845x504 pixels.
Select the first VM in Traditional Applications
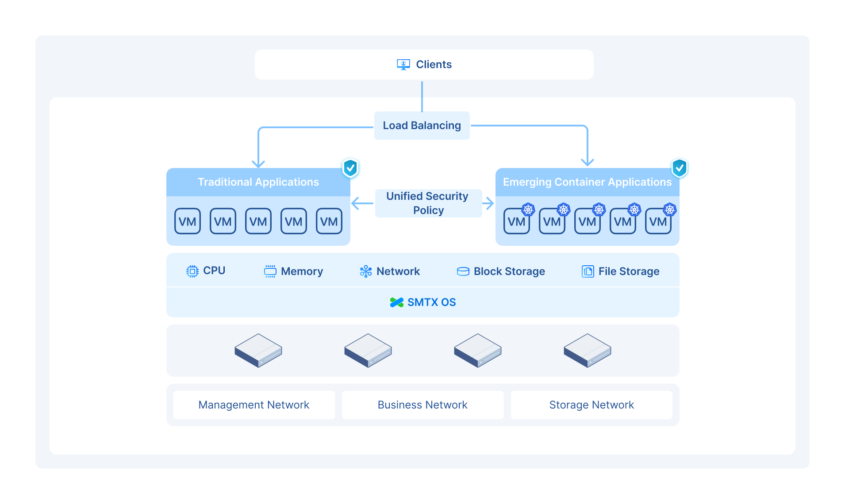click(188, 221)
